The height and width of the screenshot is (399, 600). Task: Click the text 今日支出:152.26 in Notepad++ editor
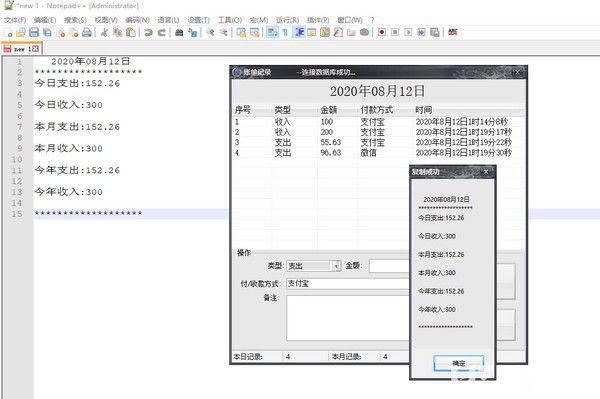point(77,83)
